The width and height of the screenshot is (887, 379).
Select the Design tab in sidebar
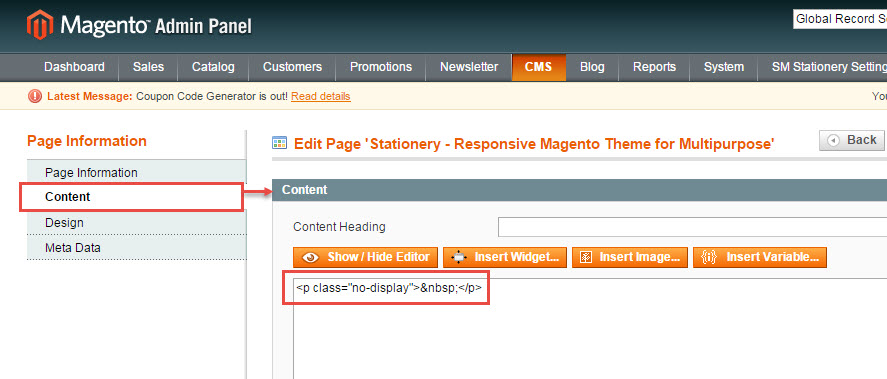pyautogui.click(x=136, y=223)
